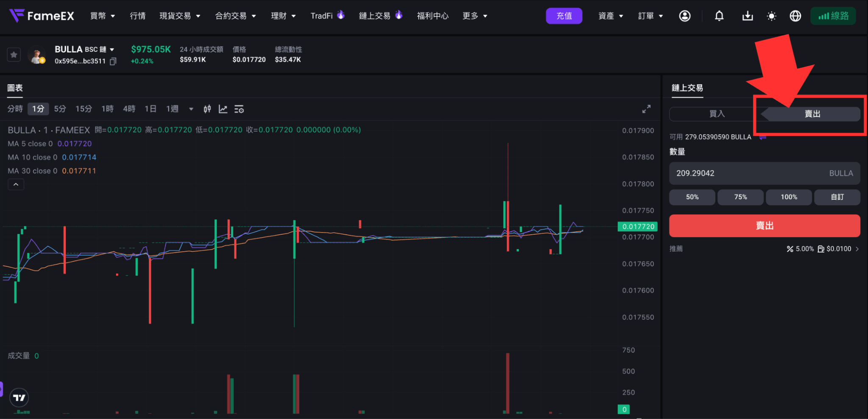Open the notifications bell
868x419 pixels.
pyautogui.click(x=719, y=16)
